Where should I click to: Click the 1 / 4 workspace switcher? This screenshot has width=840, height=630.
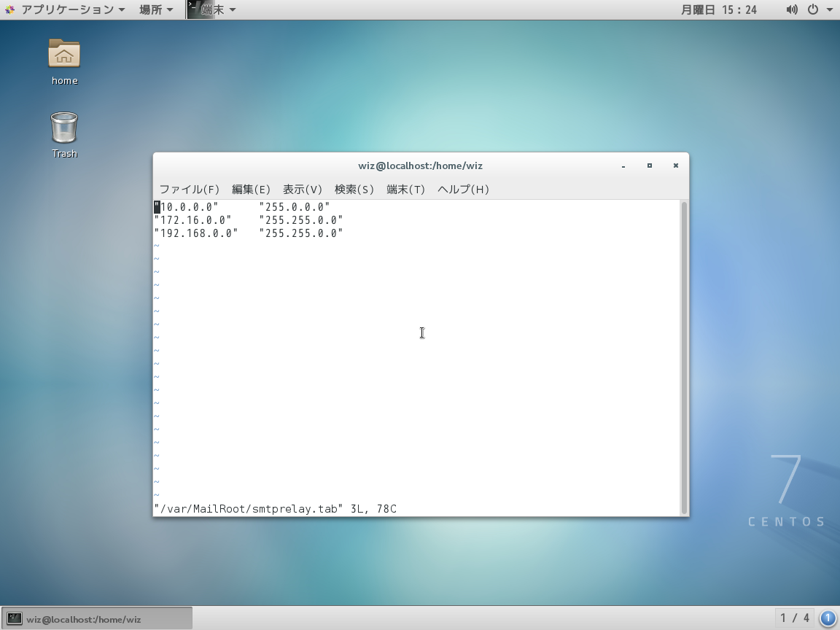coord(795,618)
